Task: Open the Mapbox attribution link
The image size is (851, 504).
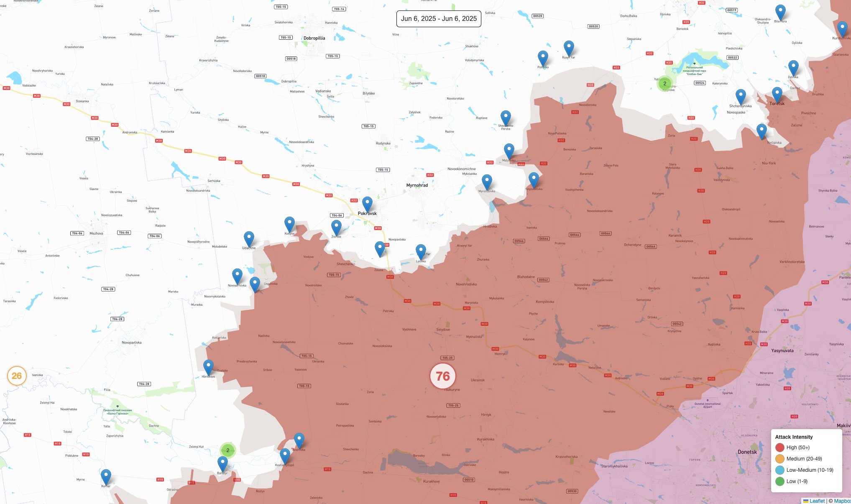Action: [x=842, y=501]
